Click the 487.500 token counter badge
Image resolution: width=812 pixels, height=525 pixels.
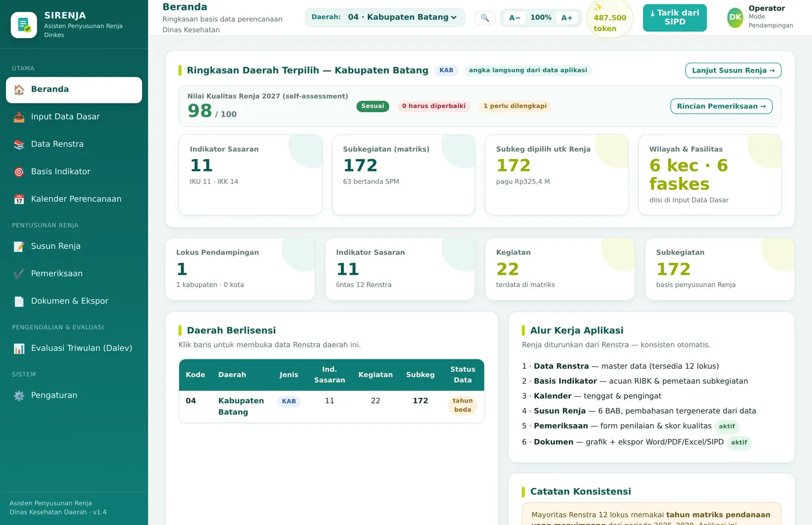(610, 18)
